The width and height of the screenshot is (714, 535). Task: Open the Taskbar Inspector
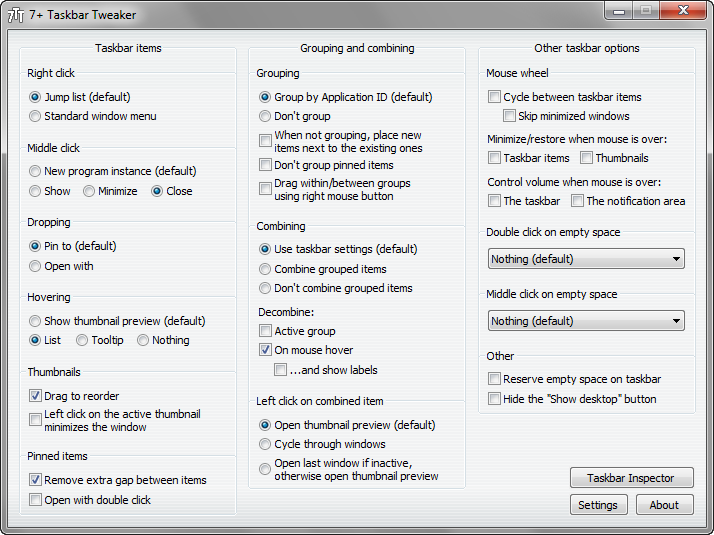tap(631, 478)
